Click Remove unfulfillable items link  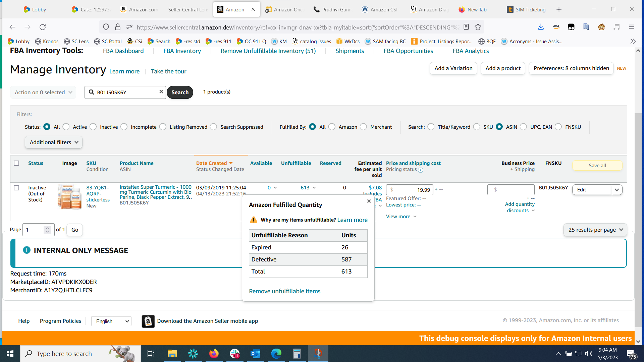tap(285, 291)
